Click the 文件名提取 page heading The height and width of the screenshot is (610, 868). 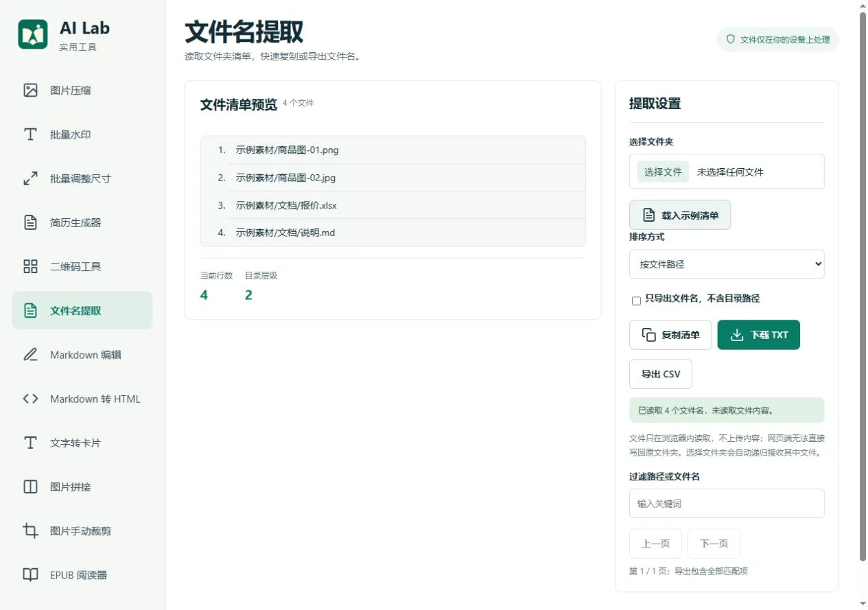tap(244, 32)
